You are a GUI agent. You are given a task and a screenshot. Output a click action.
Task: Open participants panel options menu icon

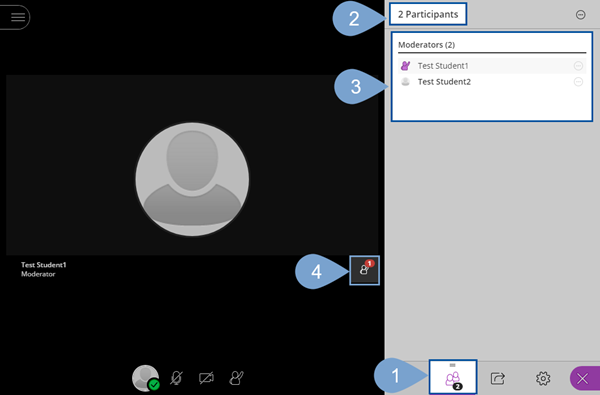pyautogui.click(x=580, y=15)
